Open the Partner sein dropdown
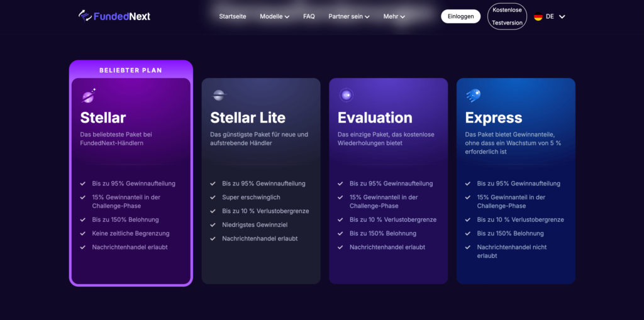This screenshot has height=320, width=644. (348, 16)
